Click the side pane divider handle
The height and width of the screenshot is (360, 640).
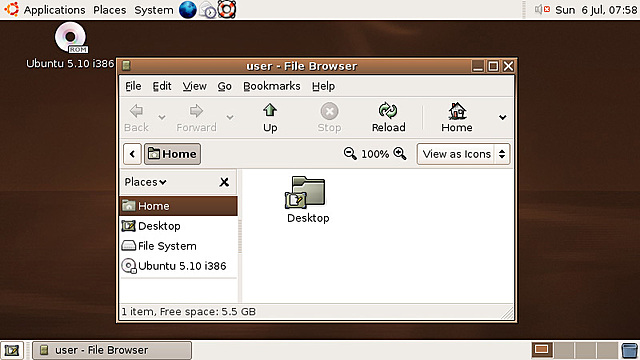[240, 237]
